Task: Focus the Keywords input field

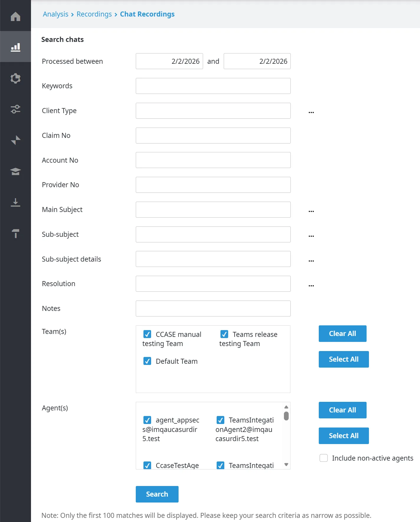Action: [x=213, y=86]
